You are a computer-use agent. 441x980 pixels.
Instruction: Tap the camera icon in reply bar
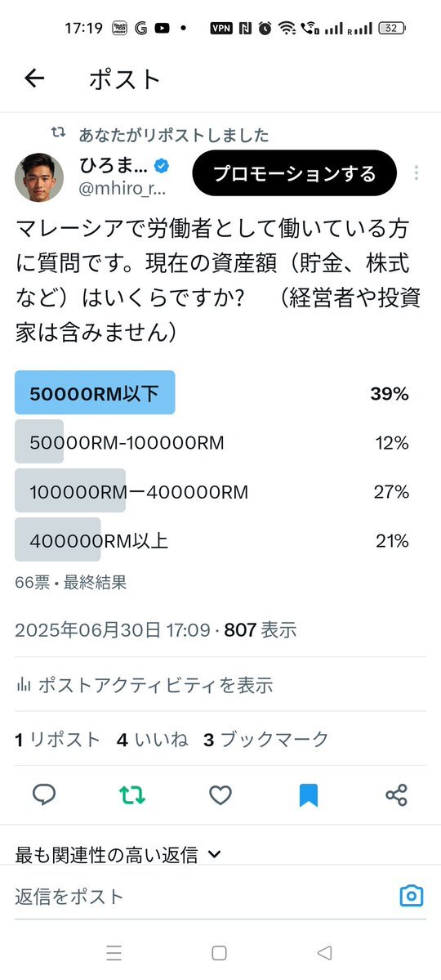point(412,896)
